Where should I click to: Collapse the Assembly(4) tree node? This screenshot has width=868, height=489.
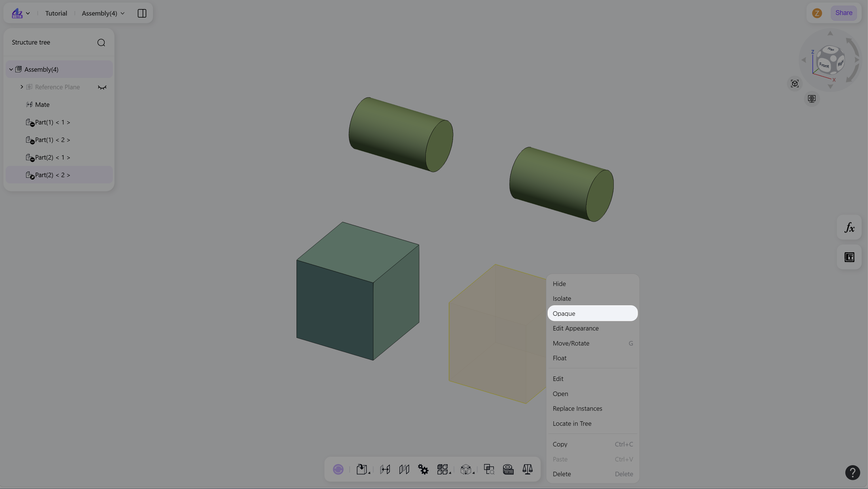point(11,69)
